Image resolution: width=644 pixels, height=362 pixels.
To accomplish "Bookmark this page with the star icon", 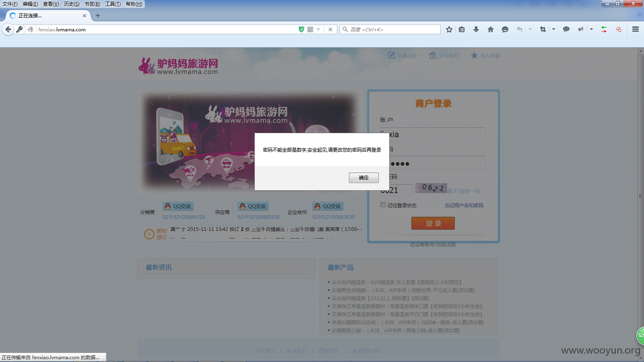I will pos(449,29).
